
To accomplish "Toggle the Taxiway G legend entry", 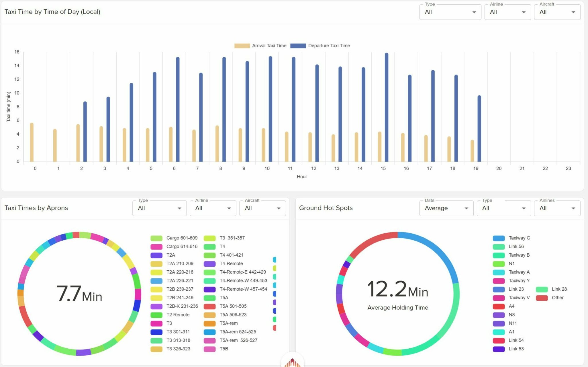I will click(x=511, y=238).
